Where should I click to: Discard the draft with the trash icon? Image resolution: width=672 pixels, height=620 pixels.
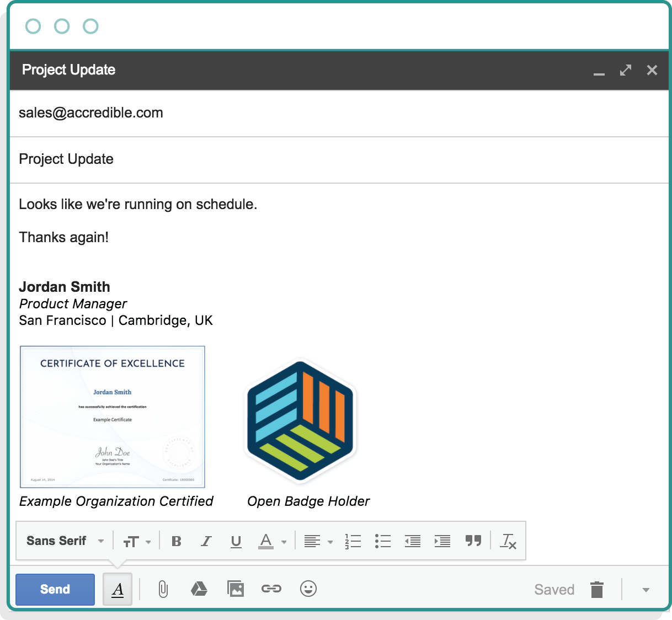click(598, 589)
